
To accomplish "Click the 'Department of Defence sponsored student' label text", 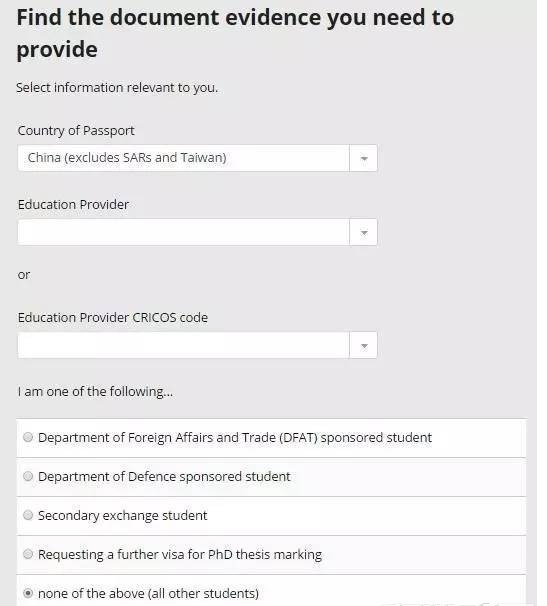I will (164, 477).
